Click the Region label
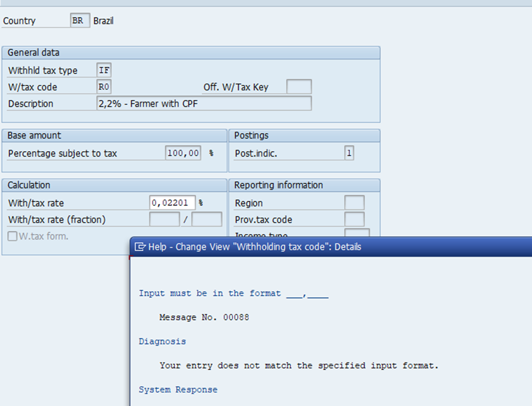Image resolution: width=532 pixels, height=406 pixels. tap(249, 203)
